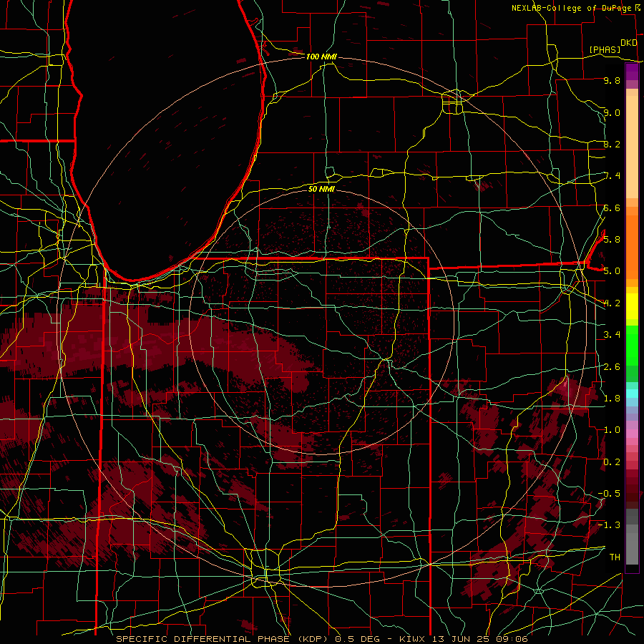The height and width of the screenshot is (644, 644).
Task: Click the gray band at the scale bottom
Action: (632, 537)
